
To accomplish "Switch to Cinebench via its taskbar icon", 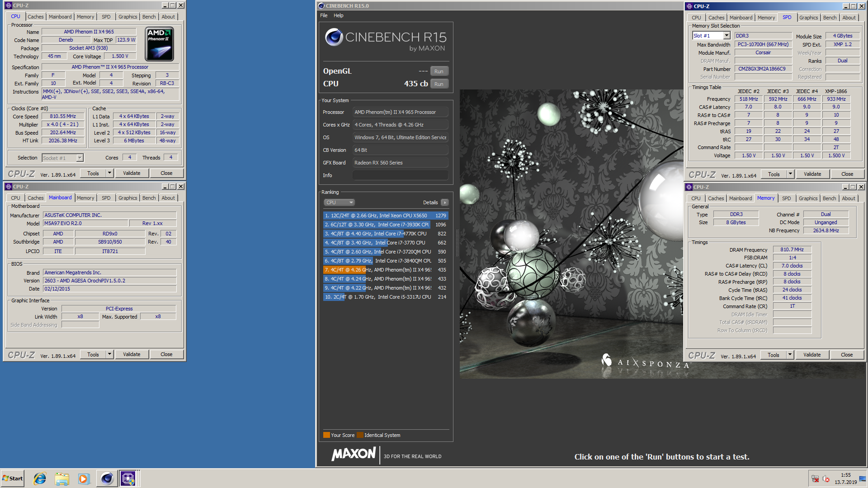I will [x=107, y=479].
